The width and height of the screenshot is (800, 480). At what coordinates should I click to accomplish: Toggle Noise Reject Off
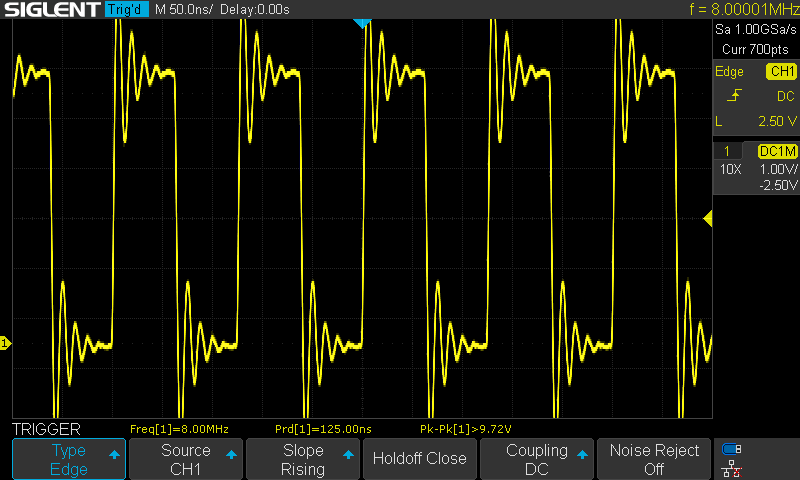pyautogui.click(x=654, y=459)
